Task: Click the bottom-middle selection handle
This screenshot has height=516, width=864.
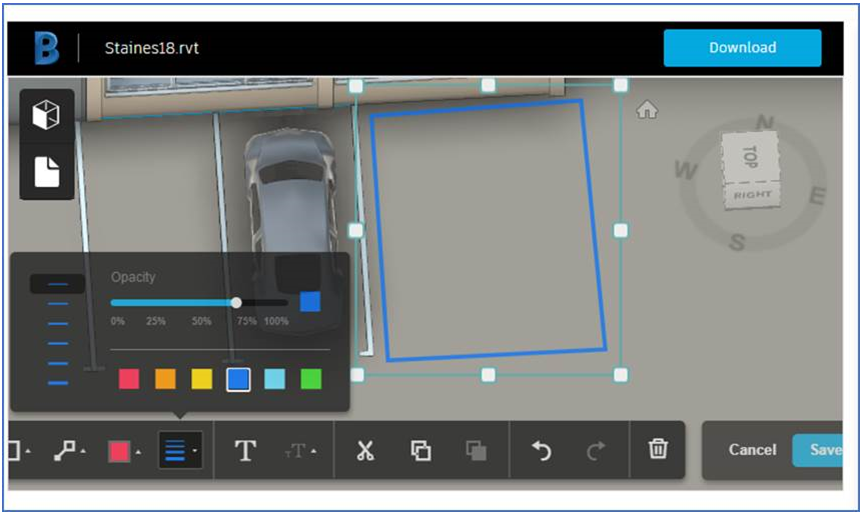Action: click(x=488, y=375)
